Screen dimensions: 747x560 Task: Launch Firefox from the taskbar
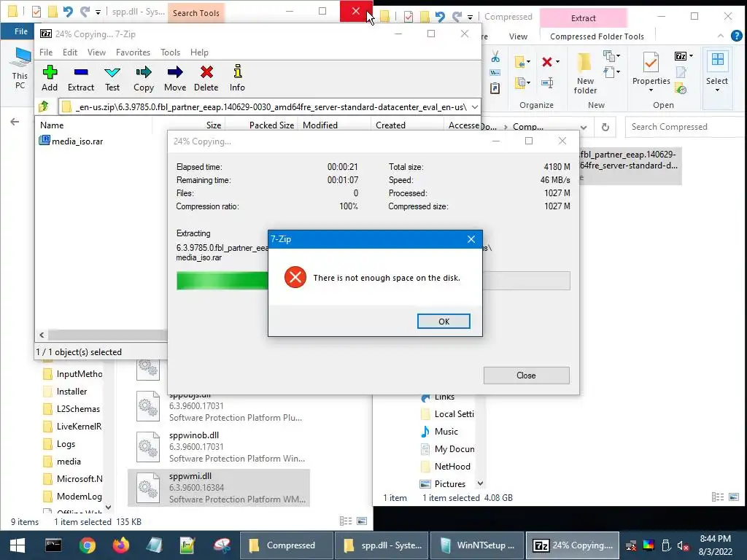[x=121, y=545]
